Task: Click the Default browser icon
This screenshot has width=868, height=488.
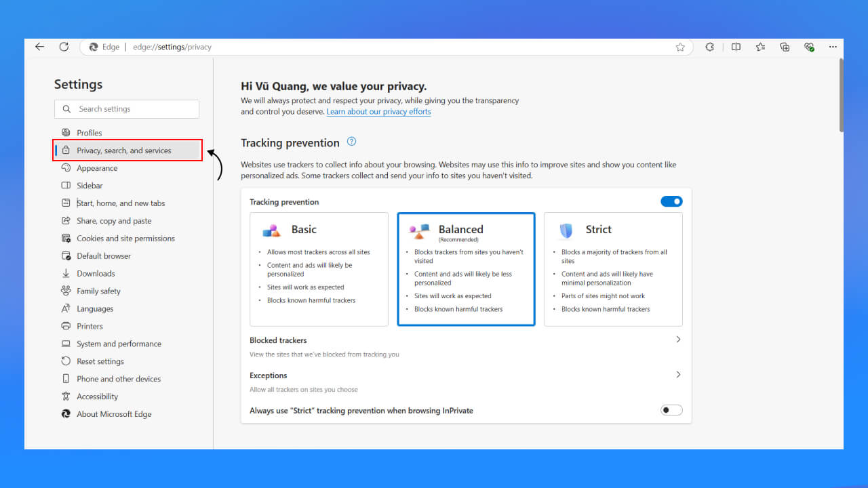Action: click(66, 256)
